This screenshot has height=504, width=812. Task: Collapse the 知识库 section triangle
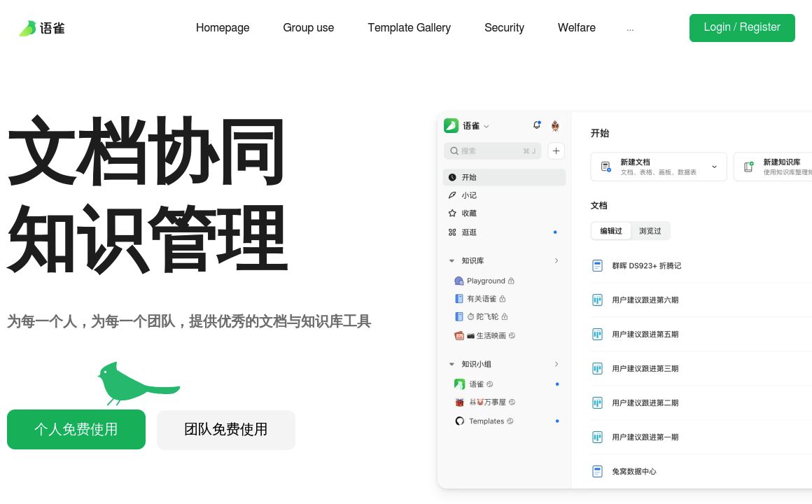[x=451, y=261]
